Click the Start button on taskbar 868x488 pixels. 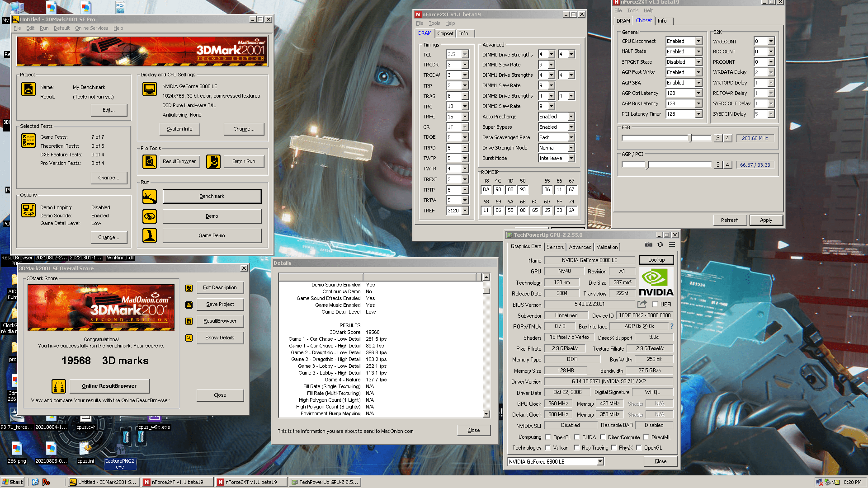pyautogui.click(x=13, y=482)
